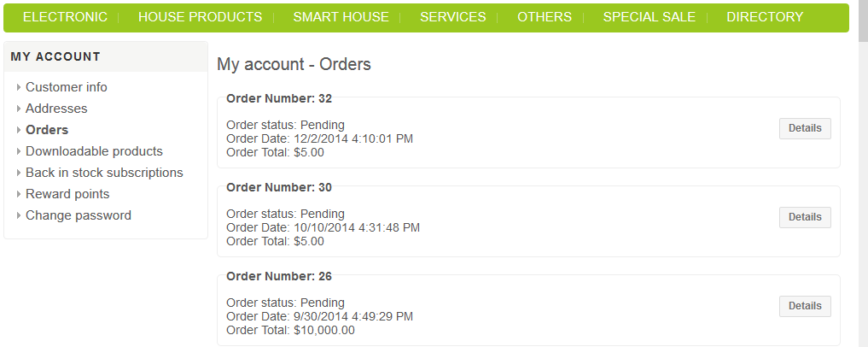Viewport: 868px width, 347px height.
Task: Go to Smart House category
Action: pos(341,17)
